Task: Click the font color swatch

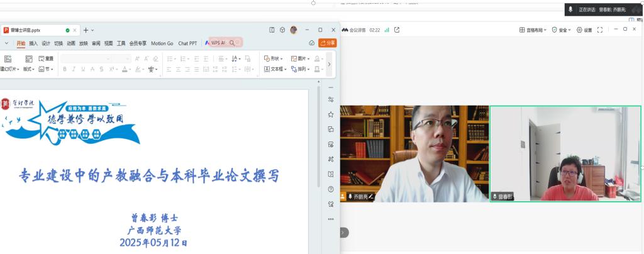Action: 126,69
